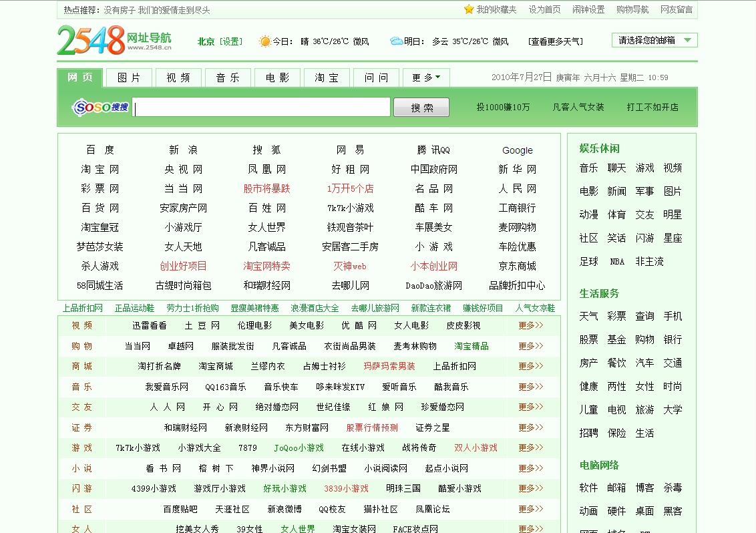The height and width of the screenshot is (533, 756).
Task: Click the star icon beside 我的收藏夹
Action: [x=467, y=9]
